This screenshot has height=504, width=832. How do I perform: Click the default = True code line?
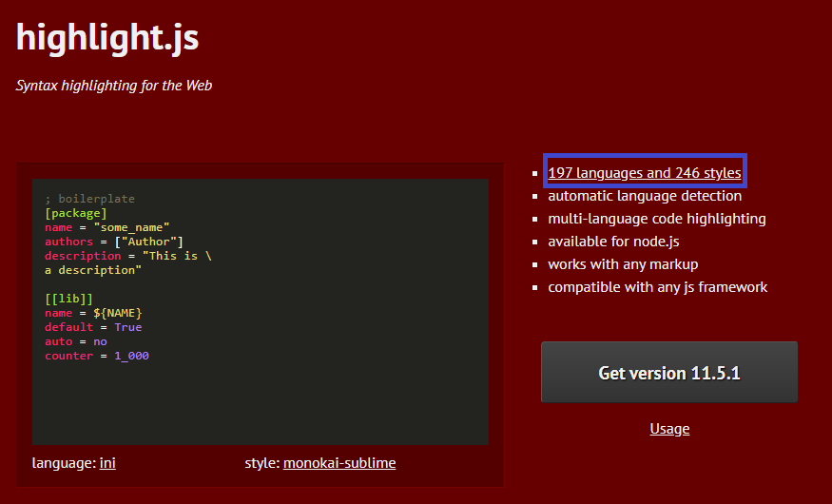pyautogui.click(x=93, y=327)
